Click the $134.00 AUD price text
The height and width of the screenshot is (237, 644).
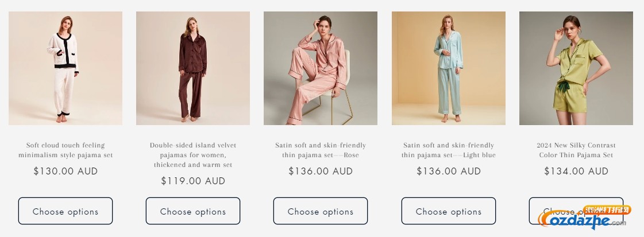(x=576, y=172)
